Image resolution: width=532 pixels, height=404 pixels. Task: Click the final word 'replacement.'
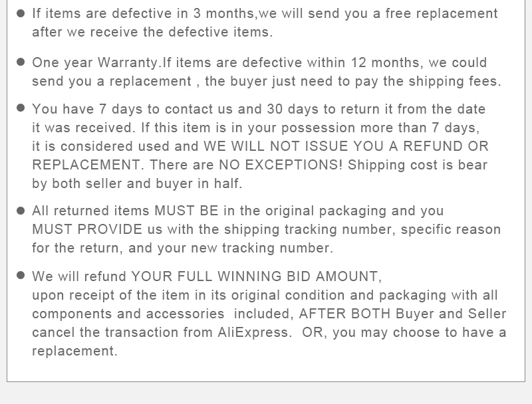pyautogui.click(x=74, y=351)
